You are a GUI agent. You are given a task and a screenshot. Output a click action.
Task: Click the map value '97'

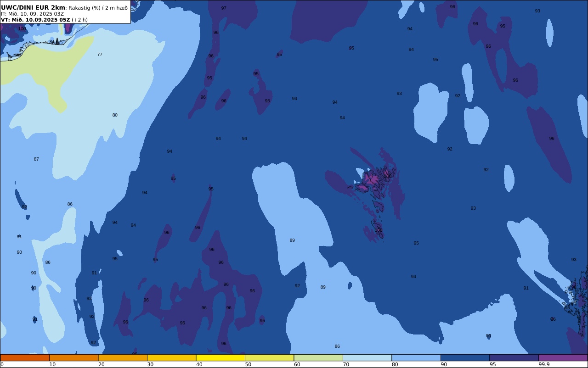(x=224, y=8)
